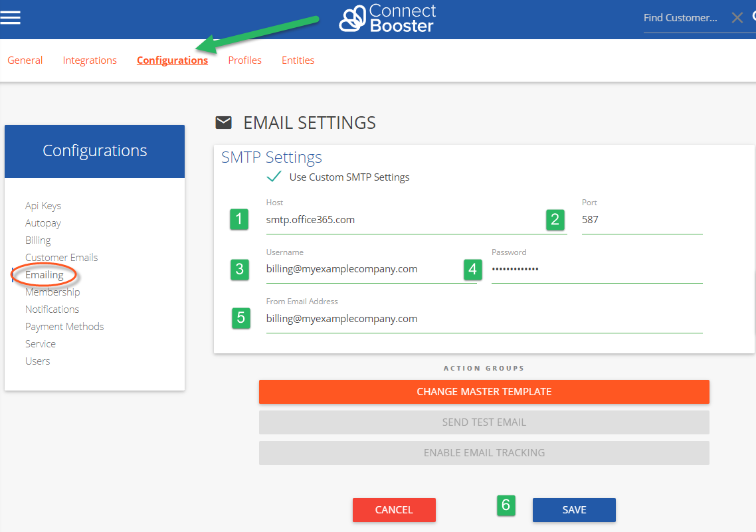This screenshot has height=532, width=756.
Task: Switch to the Integrations tab
Action: (x=90, y=60)
